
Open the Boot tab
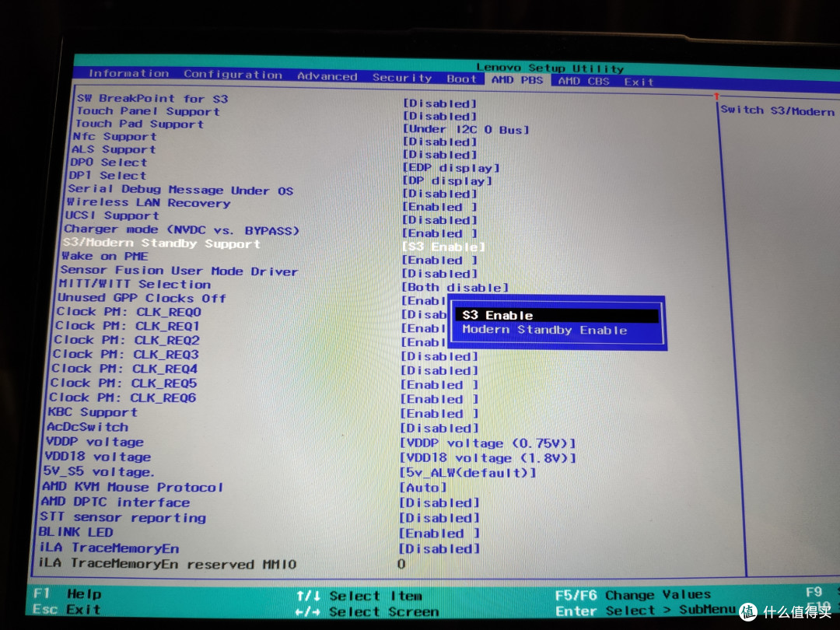coord(461,79)
